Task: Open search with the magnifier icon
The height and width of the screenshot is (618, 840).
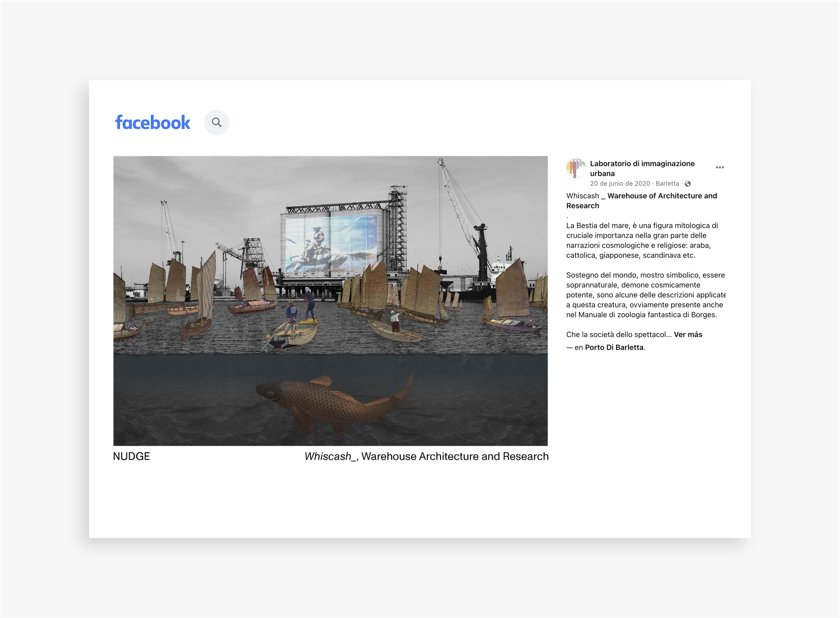Action: pyautogui.click(x=217, y=122)
